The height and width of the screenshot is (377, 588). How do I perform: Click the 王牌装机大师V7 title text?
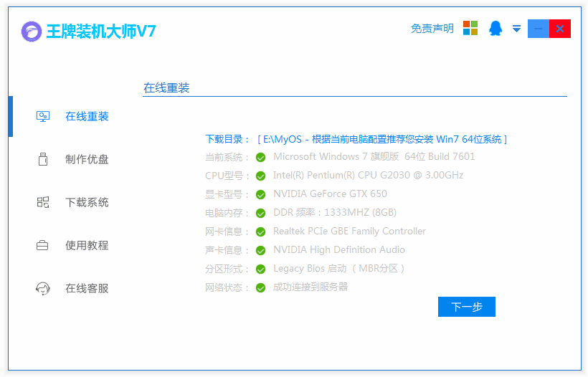point(101,31)
